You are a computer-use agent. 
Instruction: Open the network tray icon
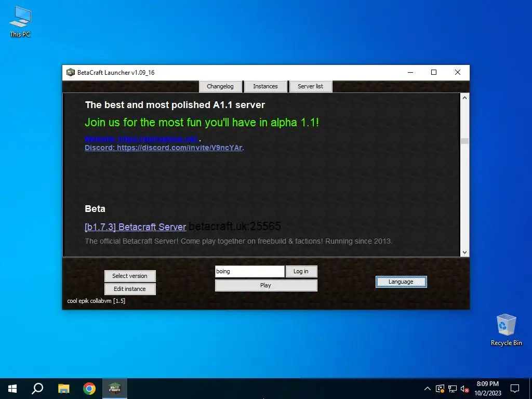point(453,389)
